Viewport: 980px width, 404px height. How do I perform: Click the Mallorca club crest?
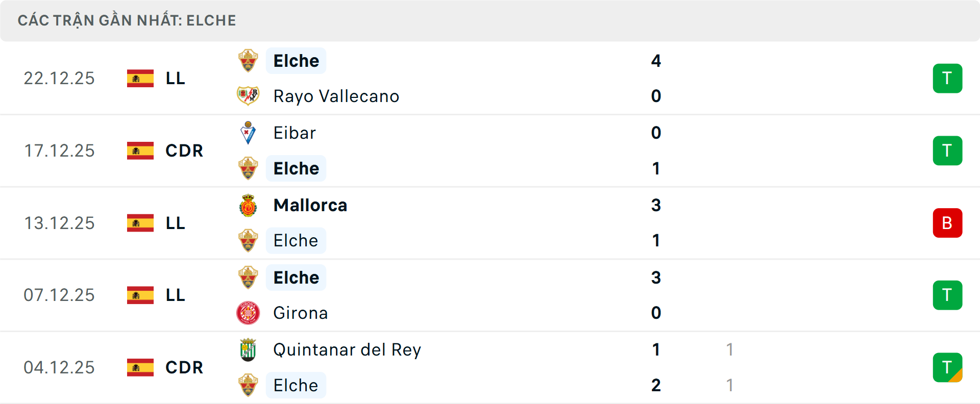pos(248,206)
